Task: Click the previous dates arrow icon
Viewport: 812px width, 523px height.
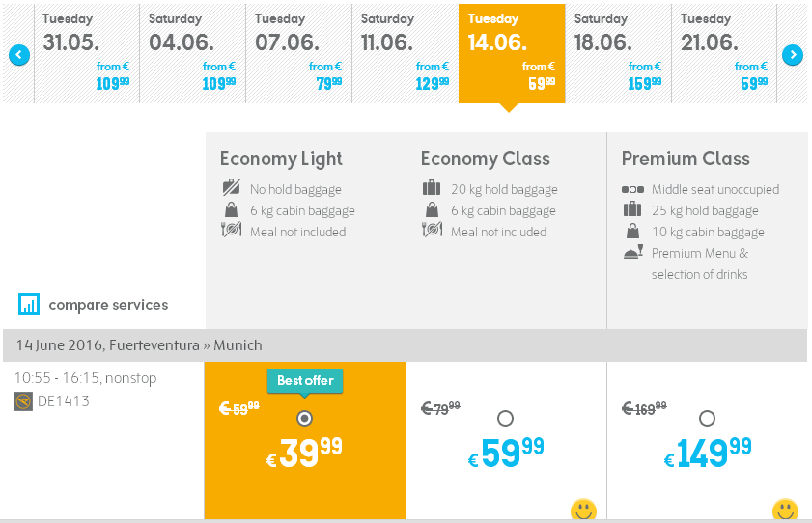Action: tap(19, 55)
